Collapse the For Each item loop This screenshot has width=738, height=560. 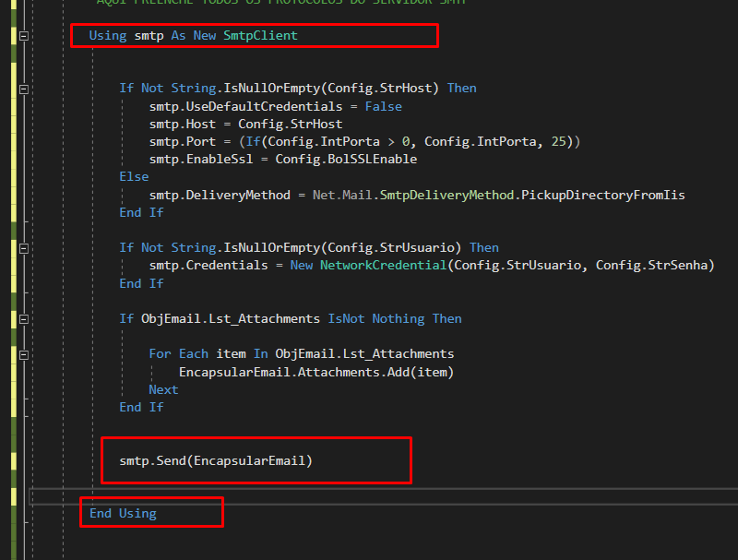(x=24, y=355)
